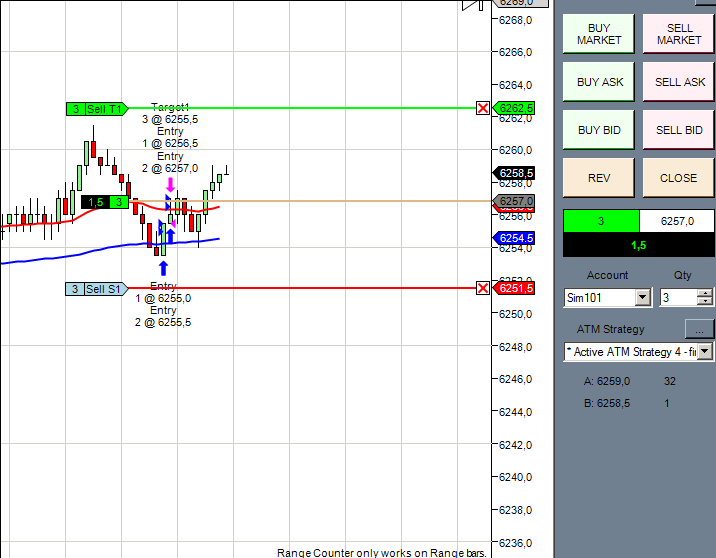Click the position marker showing 1,5 and 3
716x558 pixels.
(x=105, y=202)
